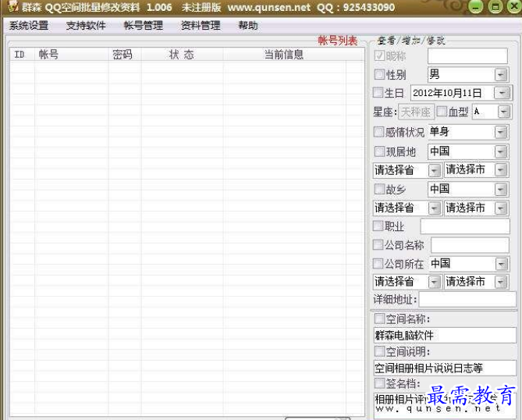Screen dimensions: 522x420
Task: Enable the 故乡 checkbox
Action: pyautogui.click(x=379, y=189)
